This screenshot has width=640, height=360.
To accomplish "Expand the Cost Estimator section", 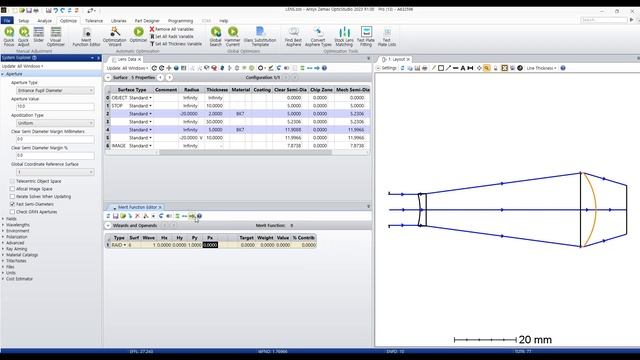I will [3, 279].
